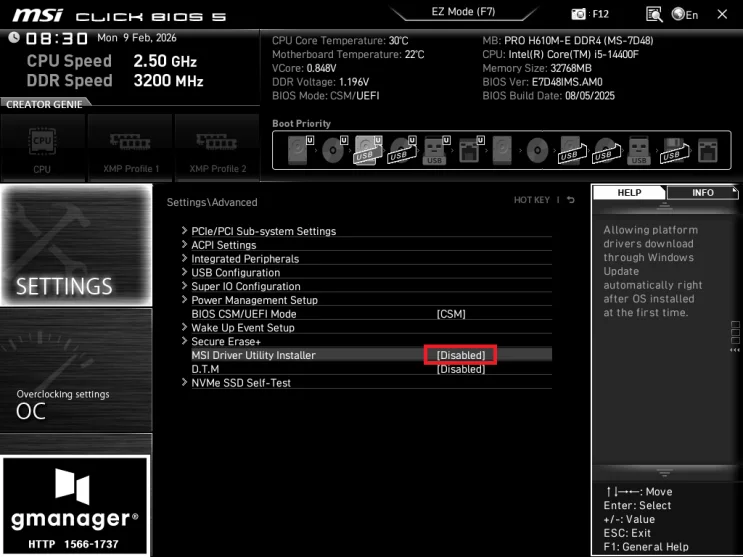Close the BIOS with the X button
This screenshot has height=557, width=743.
click(x=722, y=14)
